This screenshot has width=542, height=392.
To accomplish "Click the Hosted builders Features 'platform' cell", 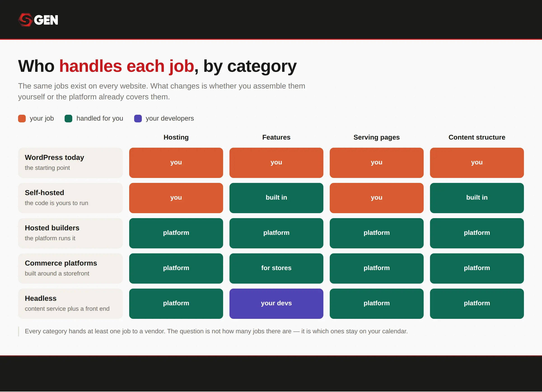I will click(276, 233).
